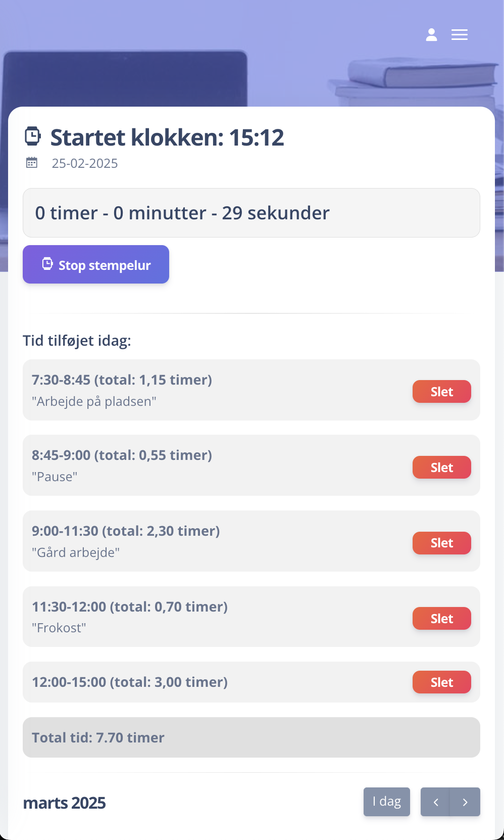This screenshot has height=840, width=504.
Task: Open the user profile icon
Action: point(431,34)
